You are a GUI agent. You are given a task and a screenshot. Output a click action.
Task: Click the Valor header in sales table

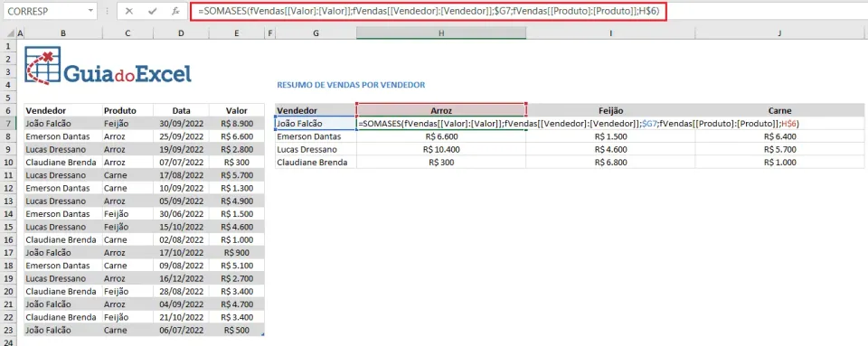click(236, 110)
